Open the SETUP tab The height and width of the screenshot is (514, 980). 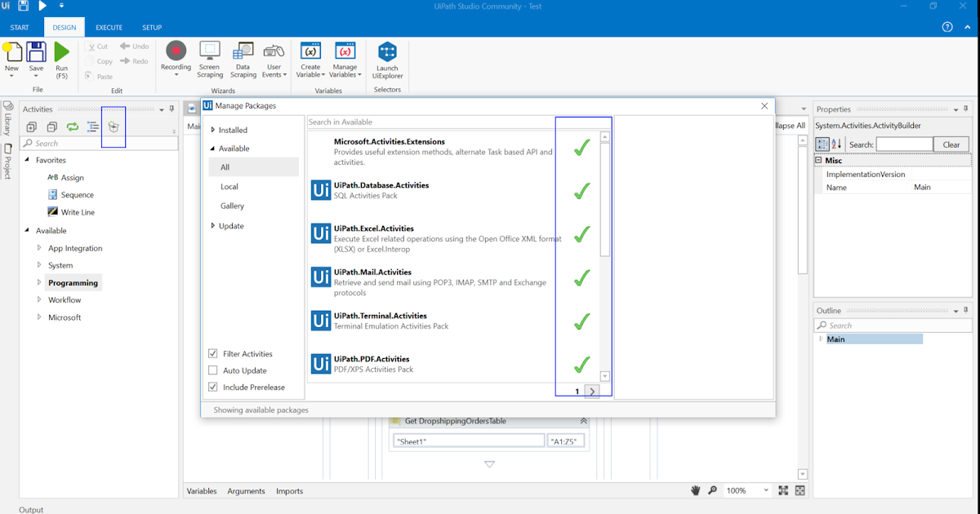tap(151, 27)
